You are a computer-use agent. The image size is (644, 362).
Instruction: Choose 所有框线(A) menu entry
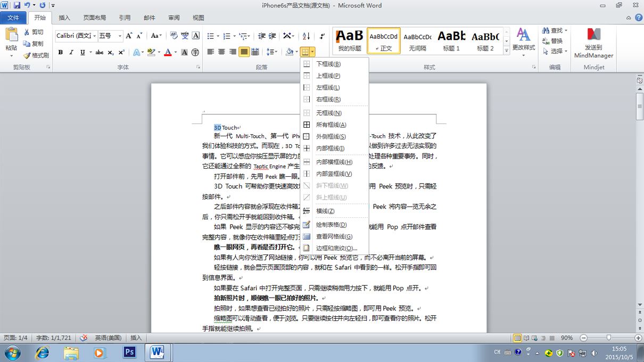pyautogui.click(x=334, y=125)
